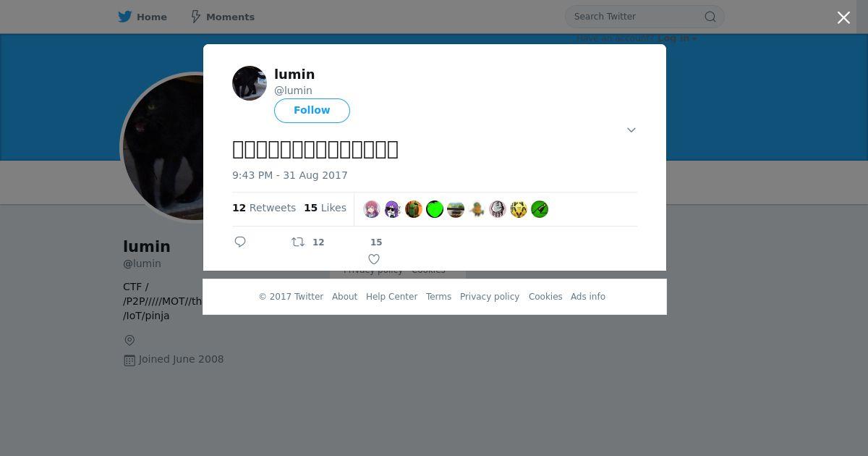Click the Twitter bird Home icon
The image size is (868, 456).
[125, 17]
